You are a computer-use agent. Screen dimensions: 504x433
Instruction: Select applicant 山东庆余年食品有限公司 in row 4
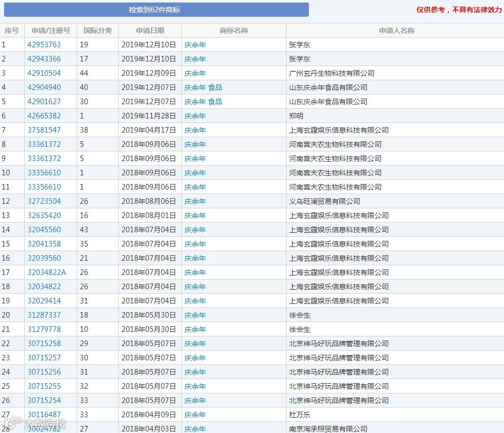pos(328,87)
